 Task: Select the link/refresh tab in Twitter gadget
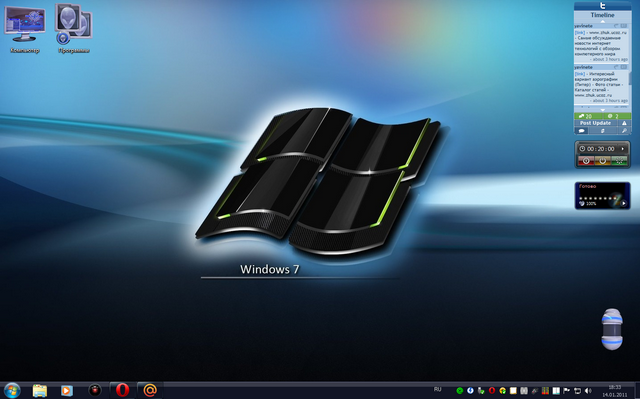pyautogui.click(x=602, y=131)
